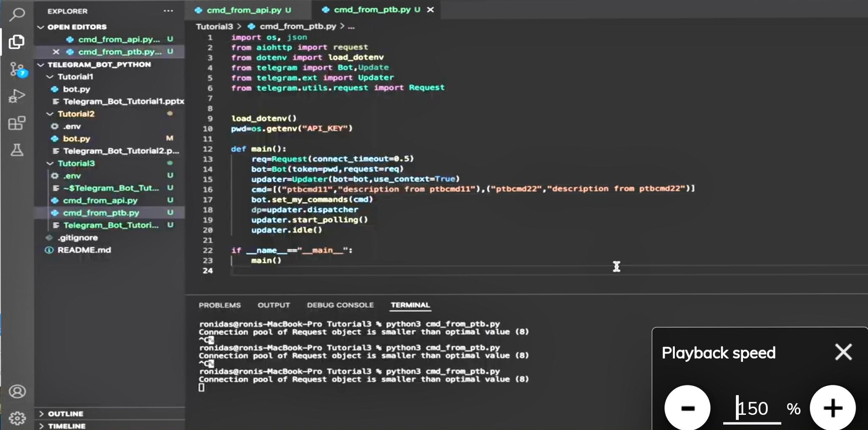
Task: Decrease playback speed with minus button
Action: 687,408
